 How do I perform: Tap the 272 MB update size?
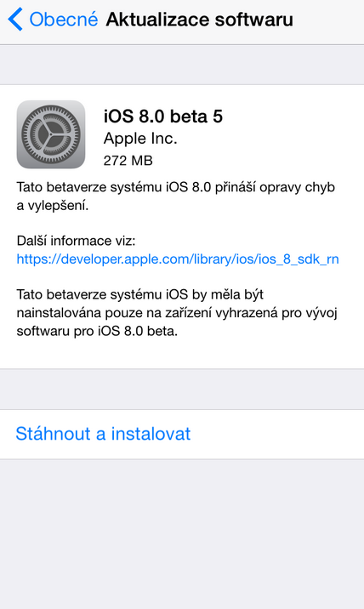[128, 161]
